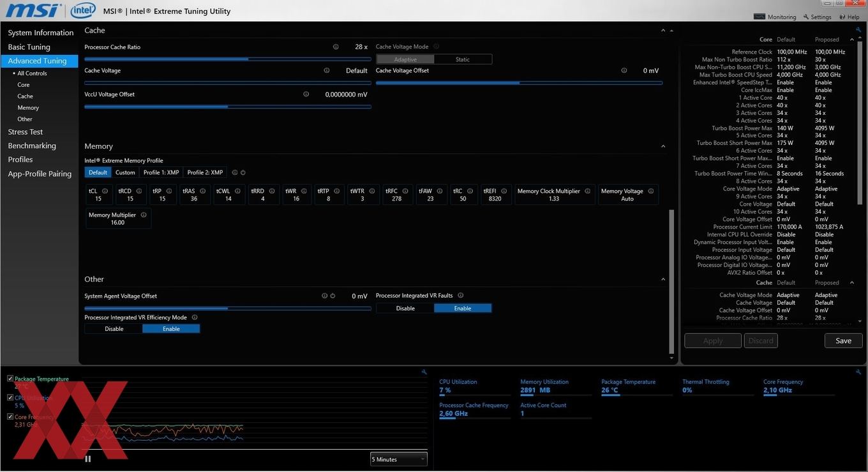
Task: Open Monitoring from the top bar
Action: (x=775, y=17)
